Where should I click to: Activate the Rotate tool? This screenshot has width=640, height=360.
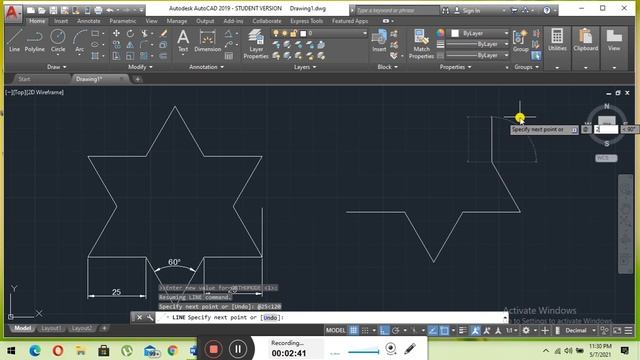coord(130,33)
